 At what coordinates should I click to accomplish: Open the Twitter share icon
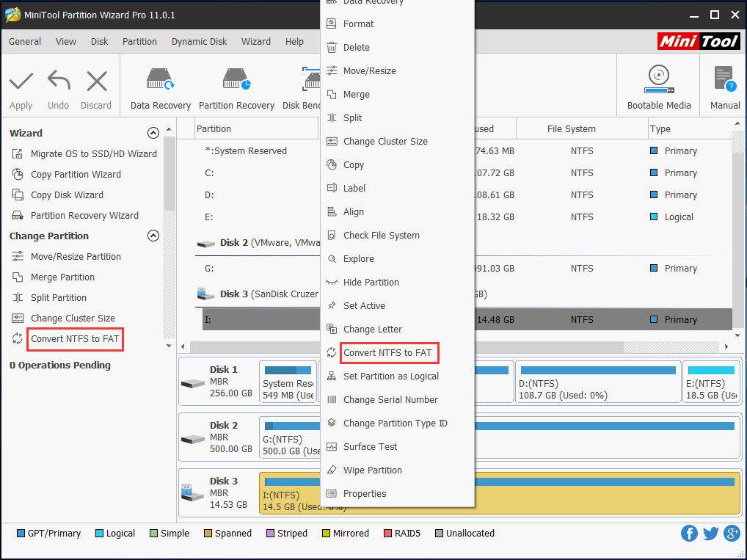pos(710,533)
